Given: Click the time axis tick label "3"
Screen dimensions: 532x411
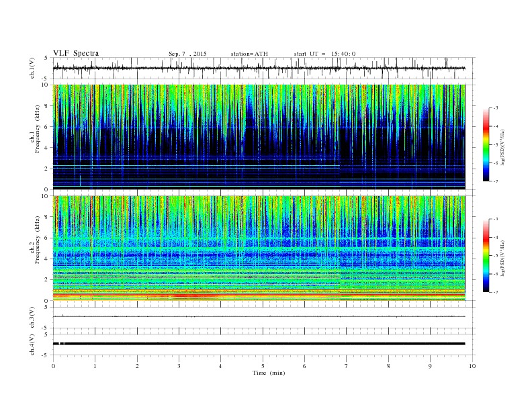Looking at the screenshot, I should click(179, 366).
